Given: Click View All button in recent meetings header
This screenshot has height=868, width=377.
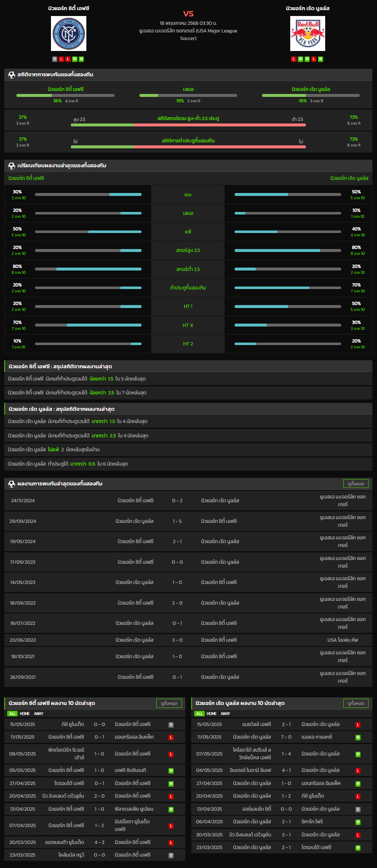Looking at the screenshot, I should (356, 484).
